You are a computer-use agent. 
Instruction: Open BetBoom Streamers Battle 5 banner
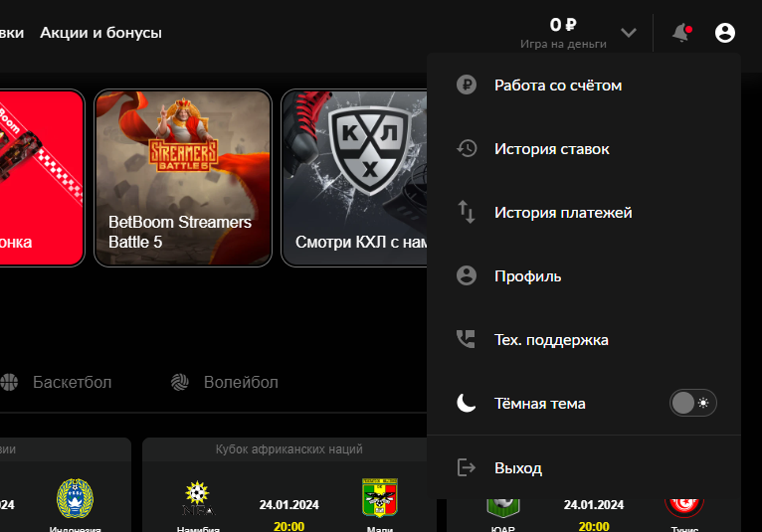183,178
